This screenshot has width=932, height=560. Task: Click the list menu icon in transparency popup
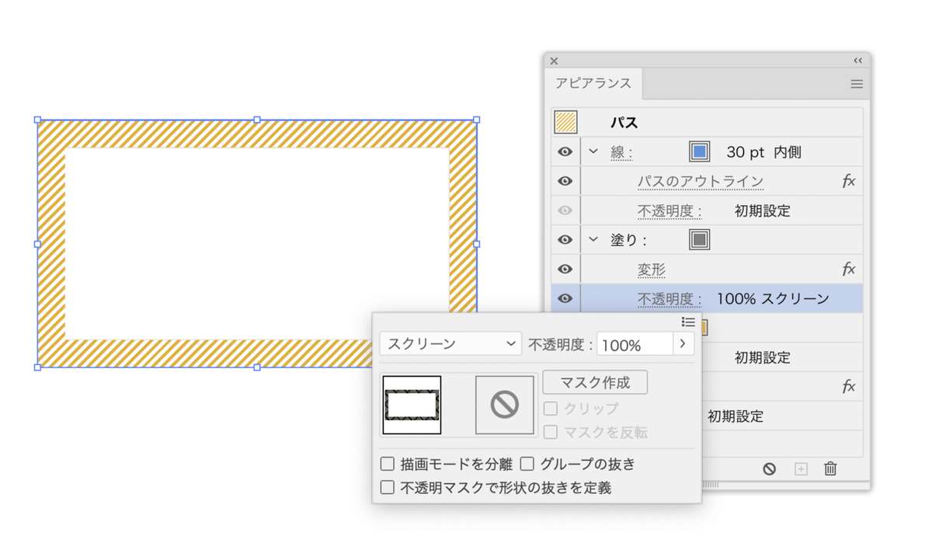tap(688, 322)
